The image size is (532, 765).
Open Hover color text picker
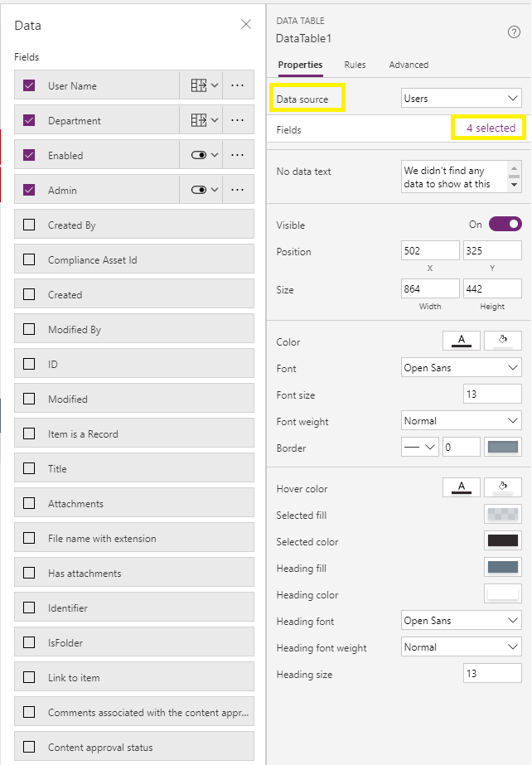tap(462, 487)
